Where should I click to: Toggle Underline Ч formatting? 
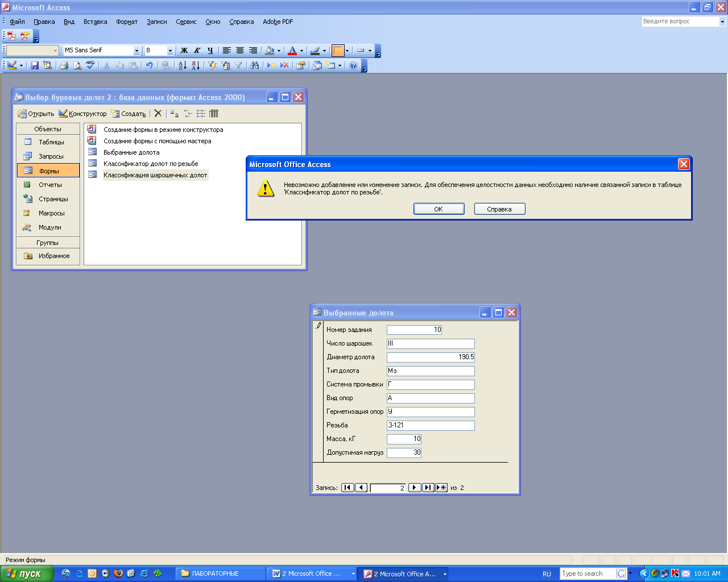click(x=210, y=50)
